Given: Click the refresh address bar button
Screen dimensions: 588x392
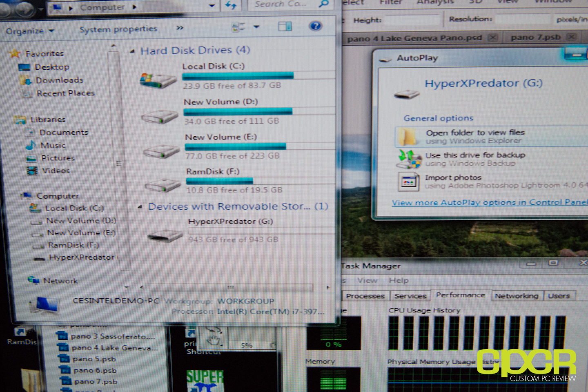Looking at the screenshot, I should [231, 5].
